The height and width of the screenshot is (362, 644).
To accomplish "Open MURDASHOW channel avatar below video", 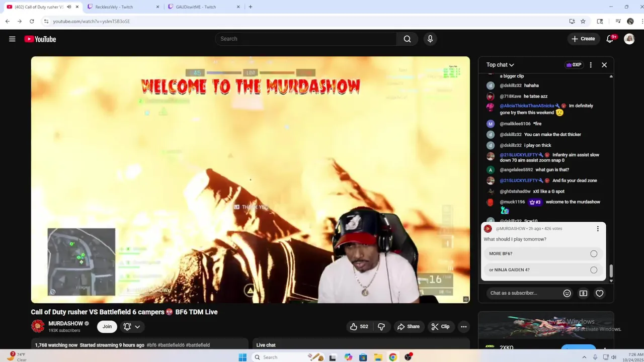I will 38,326.
